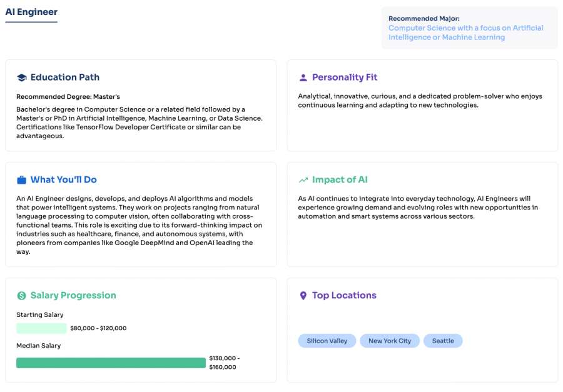563x392 pixels.
Task: Click the dollar coin Salary Progression icon
Action: tap(21, 296)
